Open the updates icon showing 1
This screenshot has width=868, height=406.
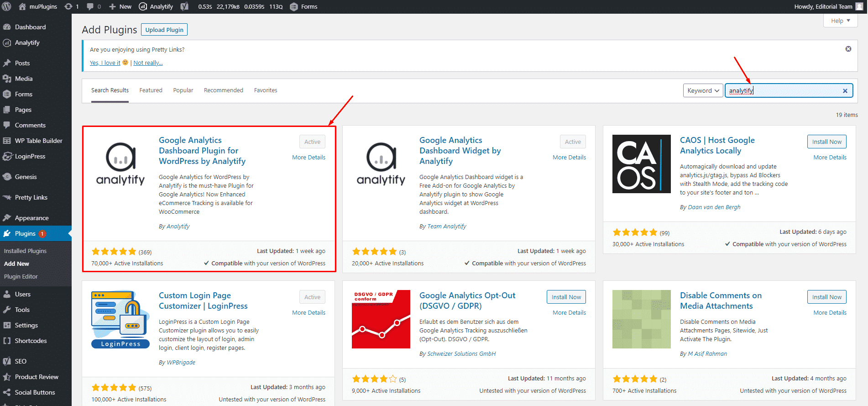tap(68, 6)
